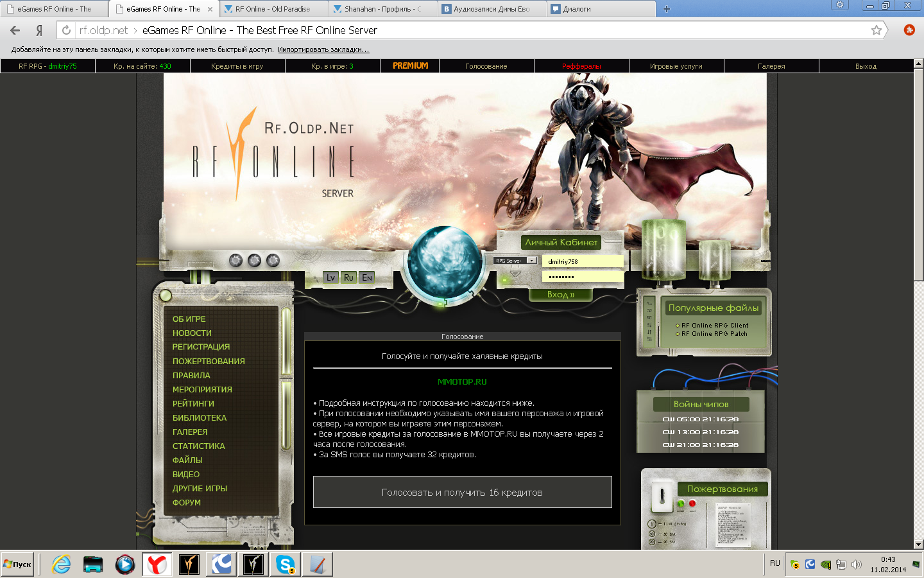Image resolution: width=924 pixels, height=578 pixels.
Task: Click the password field in Личный Кабинет
Action: (x=583, y=277)
